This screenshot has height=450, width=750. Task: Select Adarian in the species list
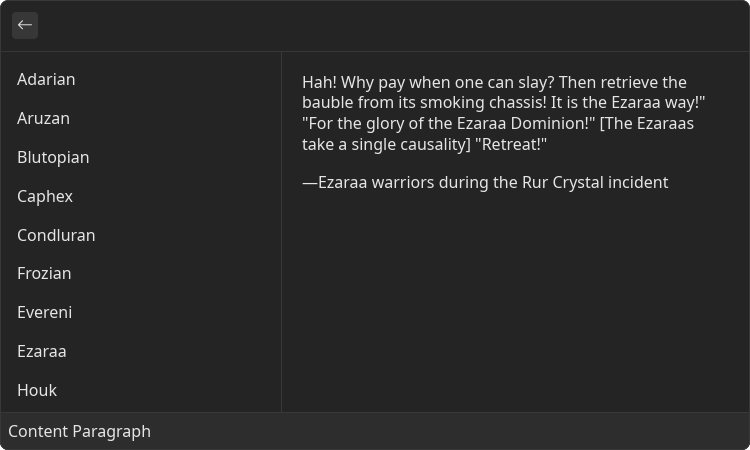point(141,79)
